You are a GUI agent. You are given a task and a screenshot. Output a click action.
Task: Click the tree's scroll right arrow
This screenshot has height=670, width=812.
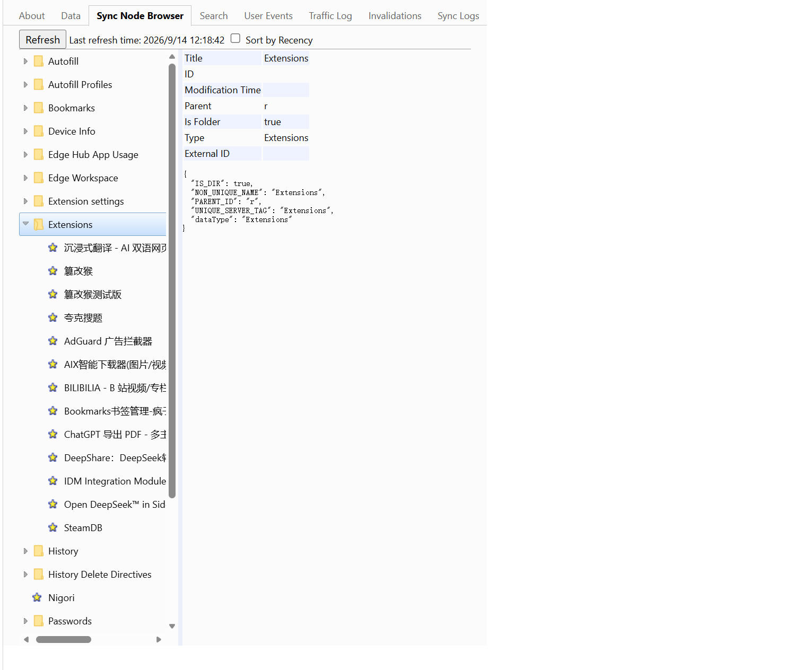(158, 639)
